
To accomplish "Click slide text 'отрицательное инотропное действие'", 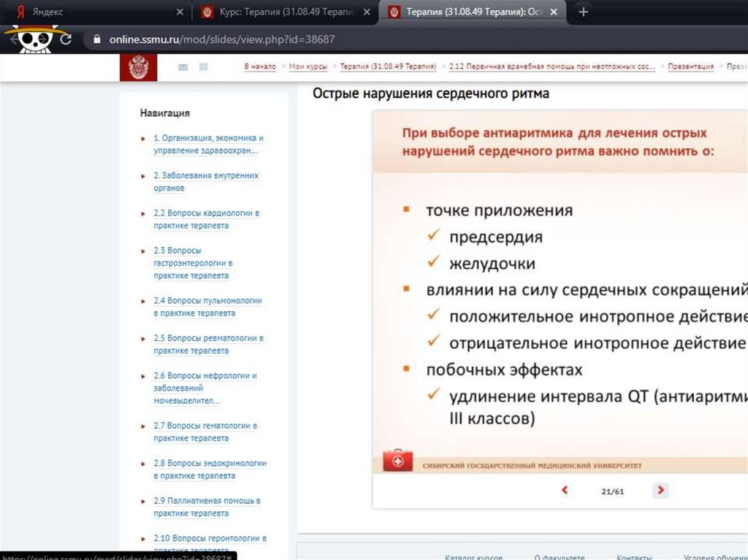I will point(598,343).
